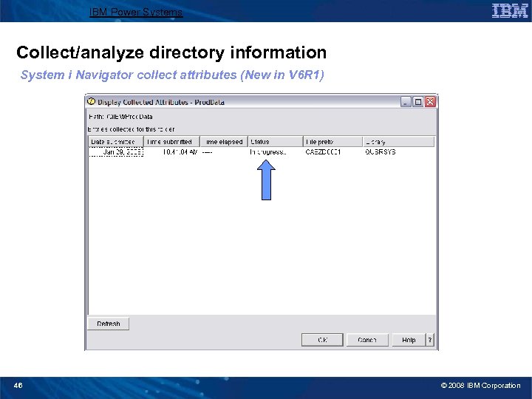532x399 pixels.
Task: Click the Cancel button
Action: tap(367, 340)
